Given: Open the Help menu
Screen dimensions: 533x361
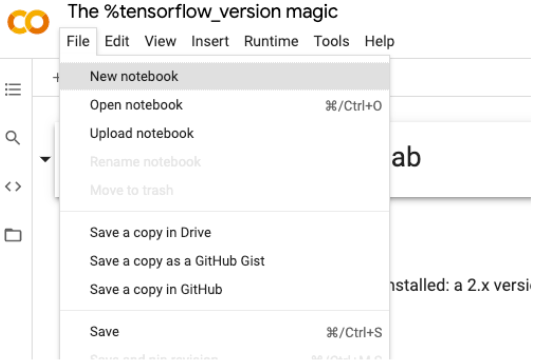Looking at the screenshot, I should tap(379, 41).
